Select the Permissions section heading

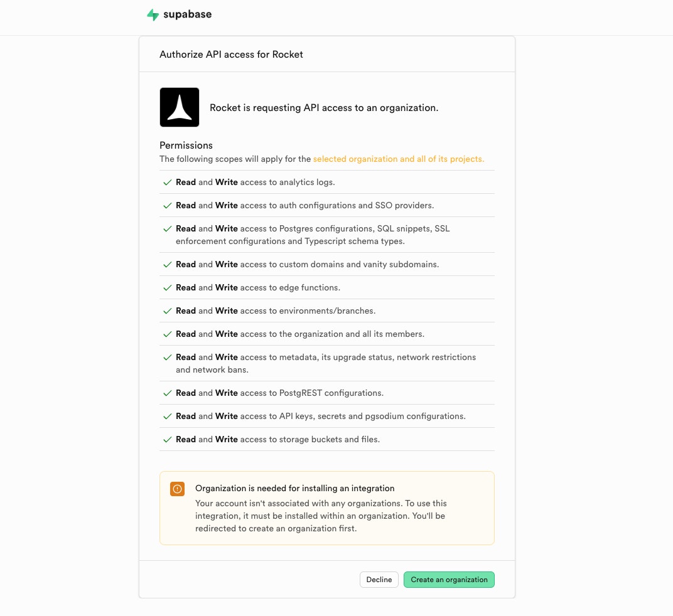pos(186,145)
